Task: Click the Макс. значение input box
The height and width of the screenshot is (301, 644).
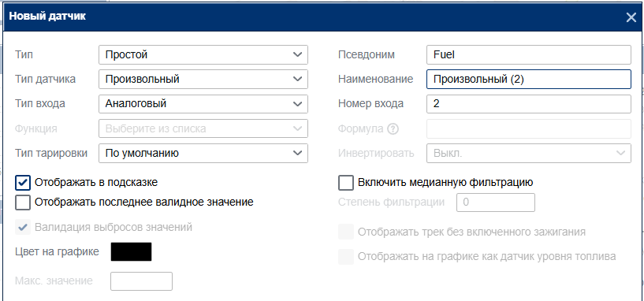Action: (x=141, y=281)
